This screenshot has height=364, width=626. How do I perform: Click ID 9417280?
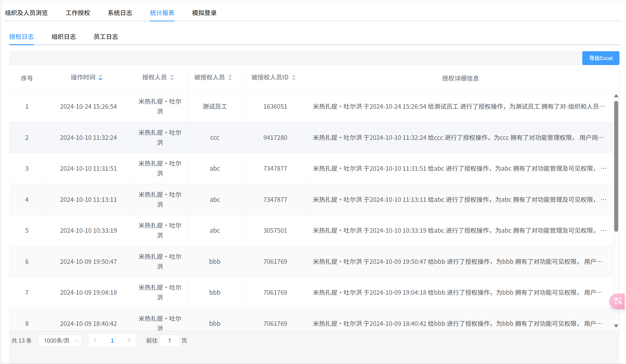coord(275,138)
